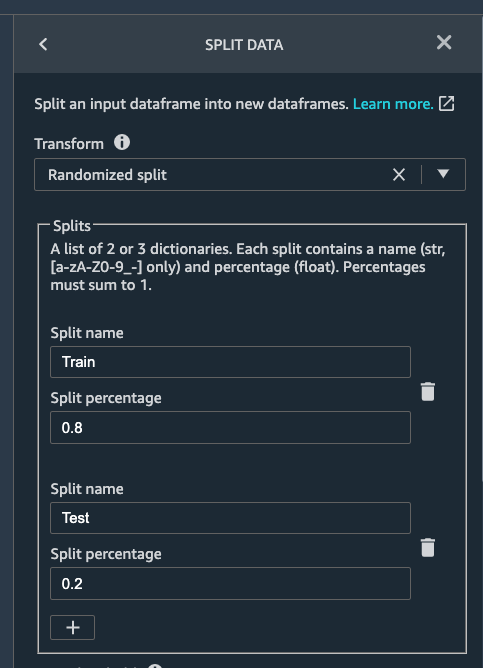Click the external link icon beside Learn more
This screenshot has width=483, height=668.
[446, 104]
